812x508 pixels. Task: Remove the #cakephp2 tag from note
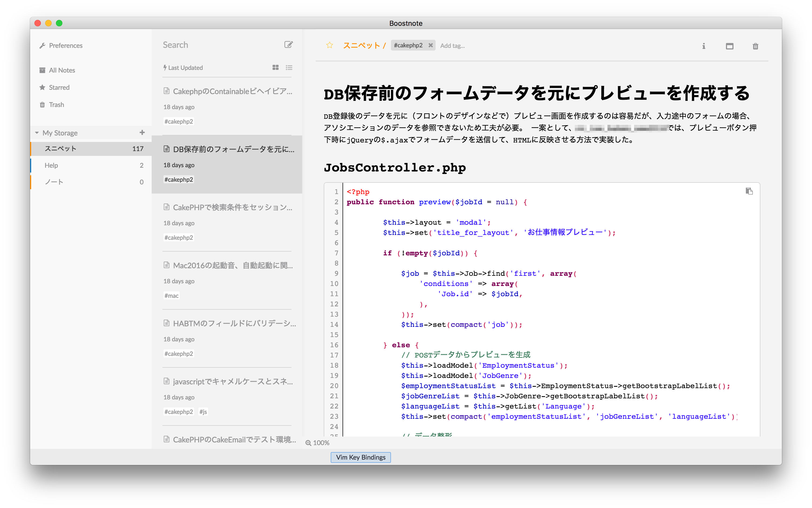tap(430, 45)
